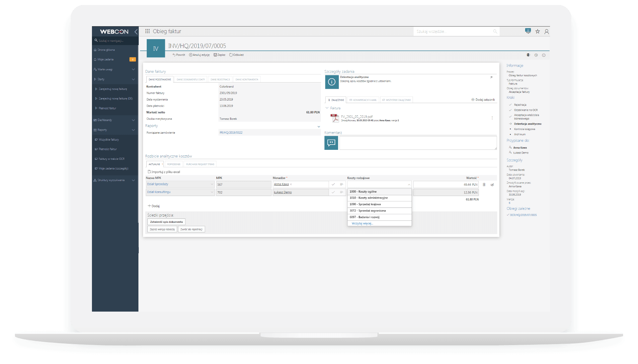Image resolution: width=638 pixels, height=364 pixels.
Task: Open FV_2301_05_2019.pdf three-dot menu
Action: [492, 118]
